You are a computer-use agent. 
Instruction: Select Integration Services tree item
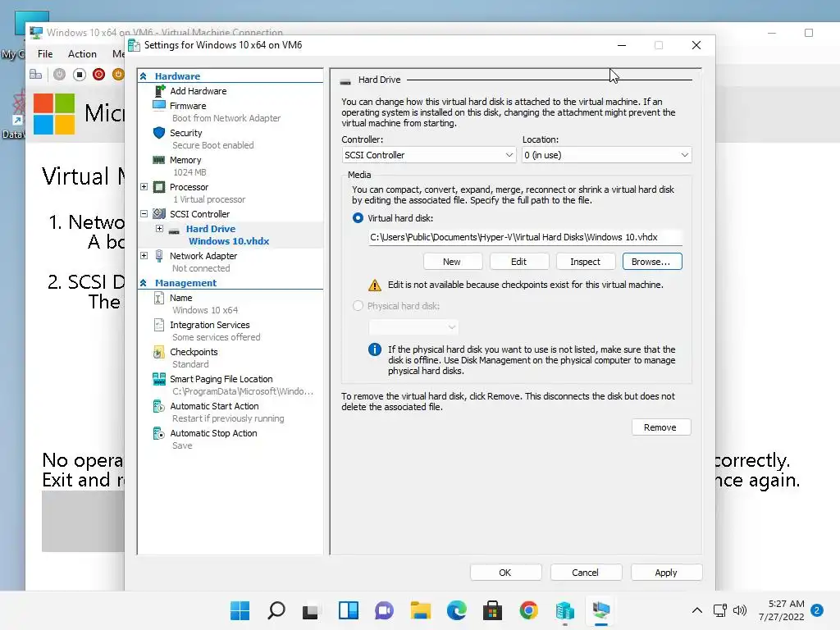coord(210,325)
